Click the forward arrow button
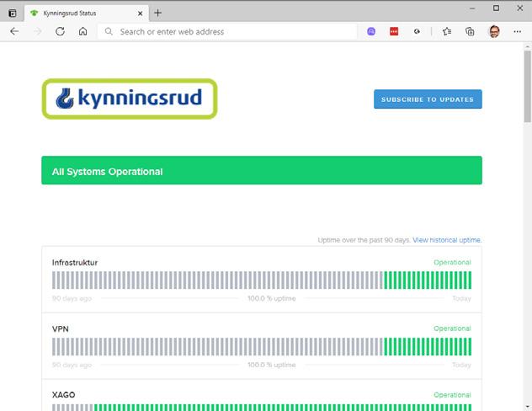532x411 pixels. (x=37, y=31)
